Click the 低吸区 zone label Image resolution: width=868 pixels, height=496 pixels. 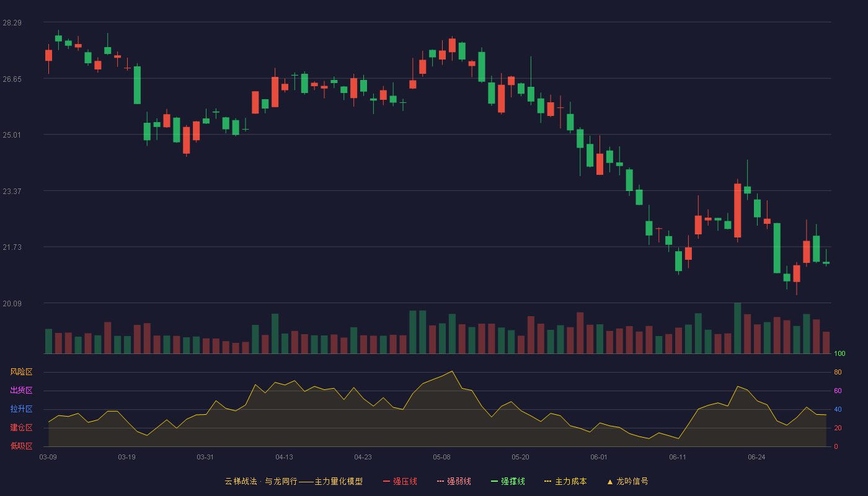click(x=22, y=446)
